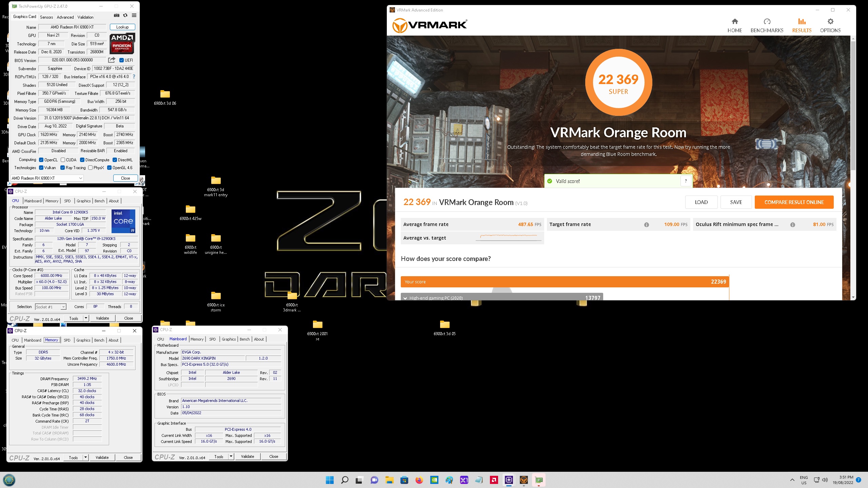Image resolution: width=868 pixels, height=488 pixels.
Task: Click the Windows Start button on the taskbar
Action: 330,480
